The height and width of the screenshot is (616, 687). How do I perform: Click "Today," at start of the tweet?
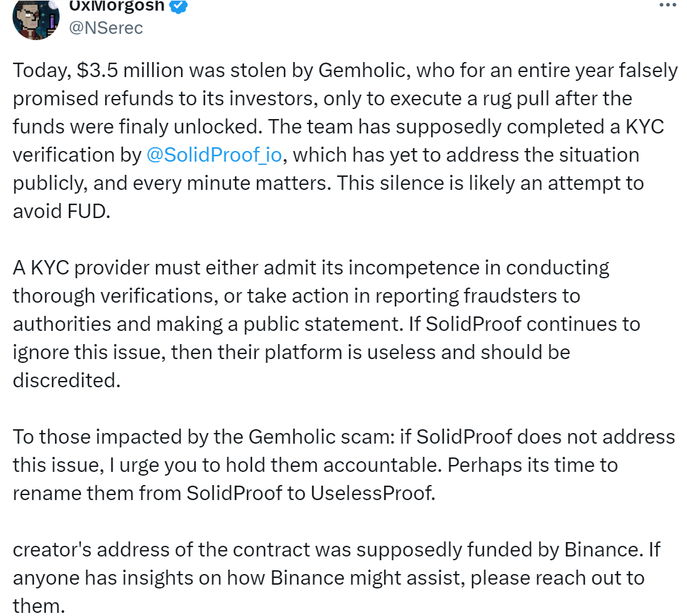coord(41,70)
